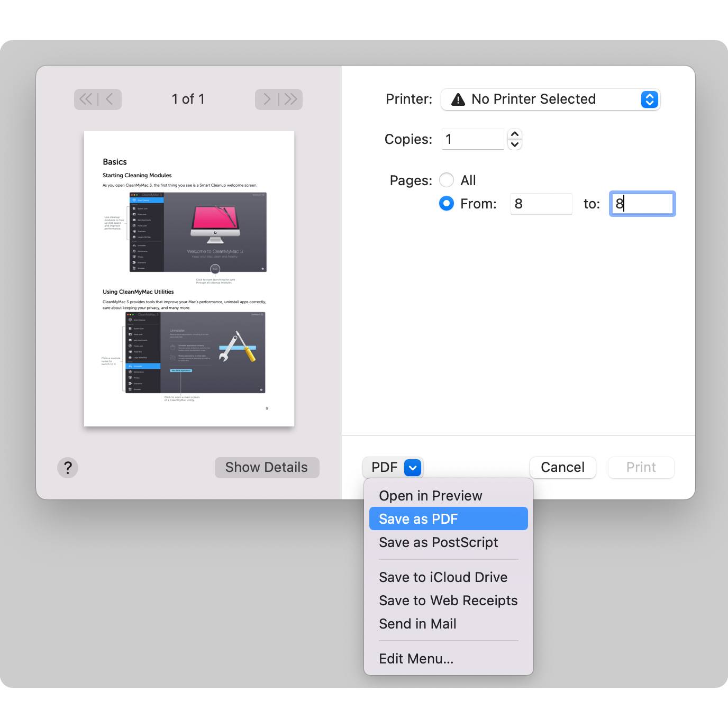Increment copies using the up stepper arrow
The image size is (728, 728).
(x=514, y=133)
